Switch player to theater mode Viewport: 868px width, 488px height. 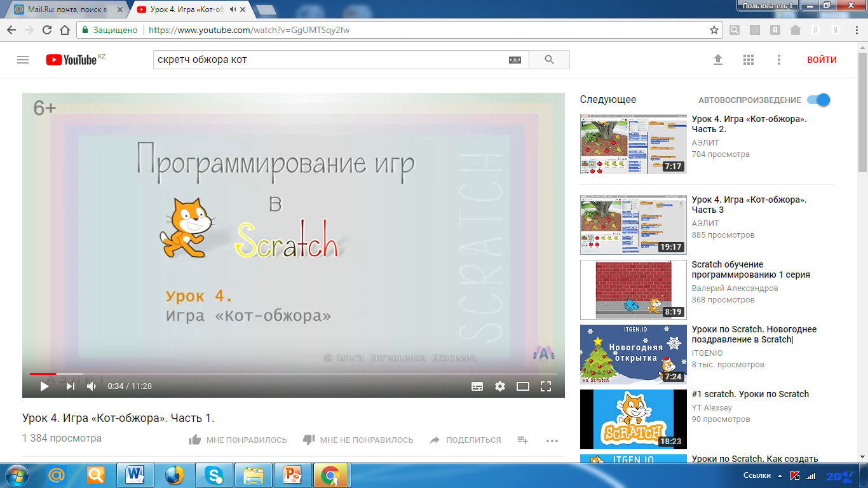click(x=523, y=386)
